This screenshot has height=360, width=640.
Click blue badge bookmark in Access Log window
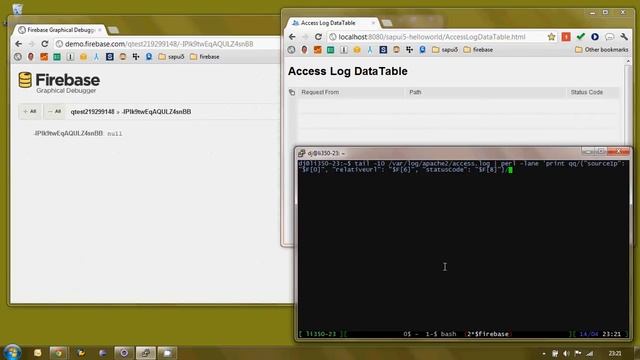(422, 50)
